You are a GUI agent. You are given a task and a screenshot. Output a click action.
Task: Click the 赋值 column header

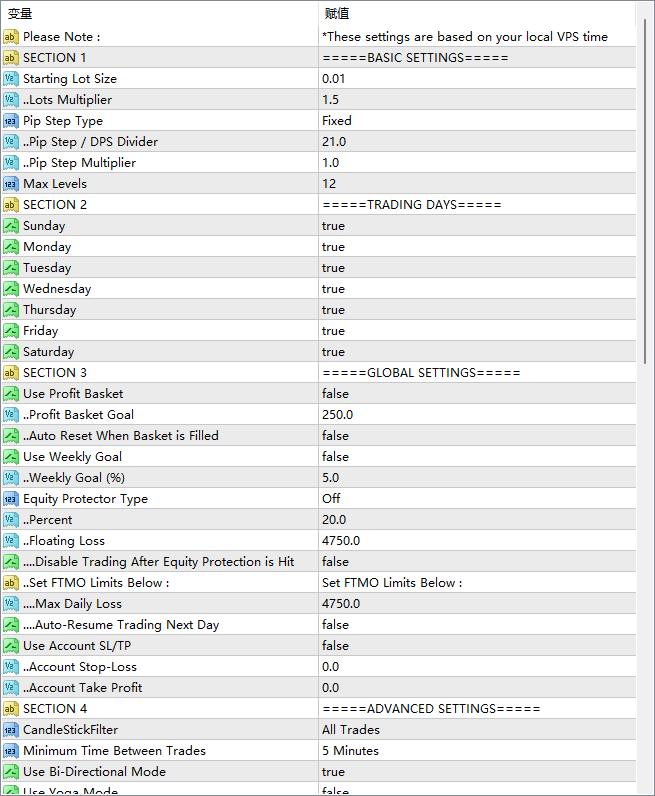coord(477,14)
